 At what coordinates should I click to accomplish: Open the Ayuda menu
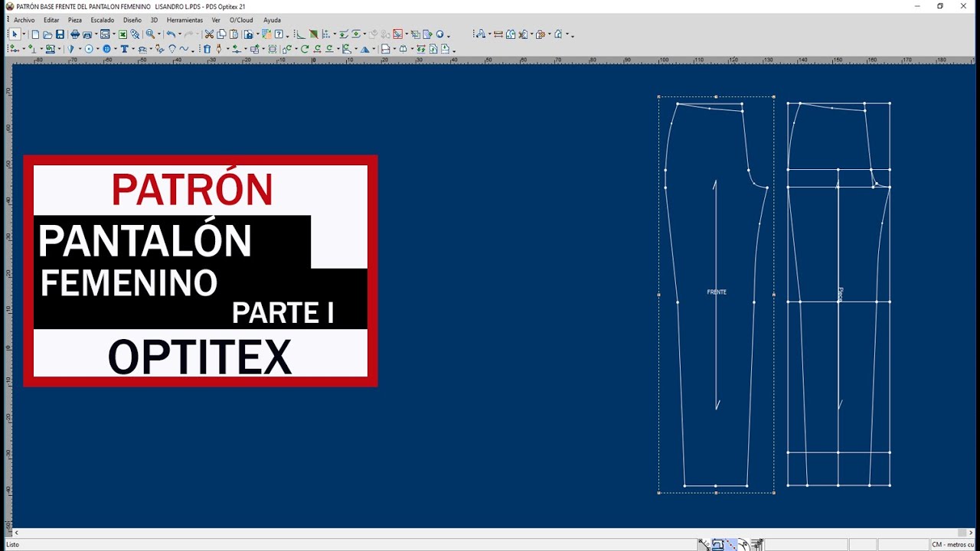272,20
